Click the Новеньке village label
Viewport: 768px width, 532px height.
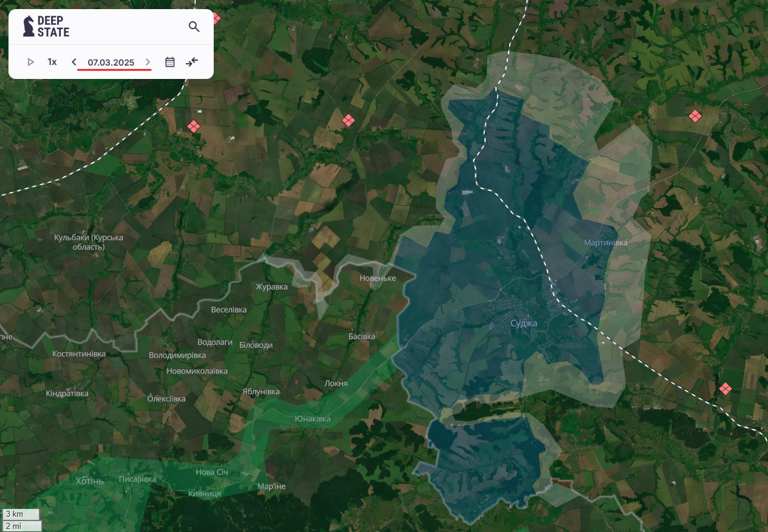(378, 278)
